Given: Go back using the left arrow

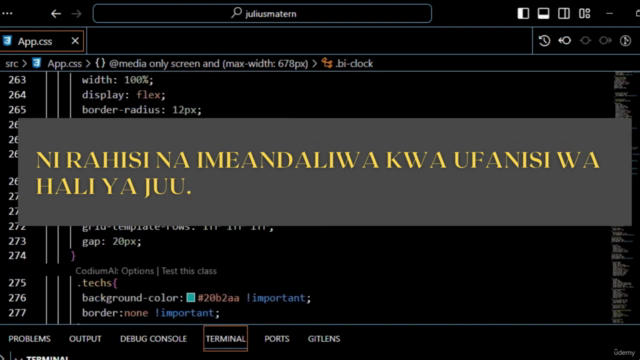Looking at the screenshot, I should click(56, 14).
